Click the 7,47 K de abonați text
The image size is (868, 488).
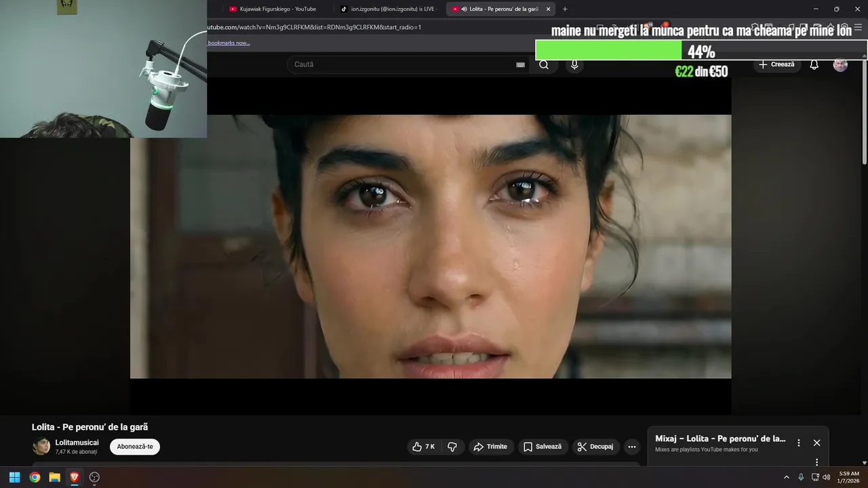[77, 452]
